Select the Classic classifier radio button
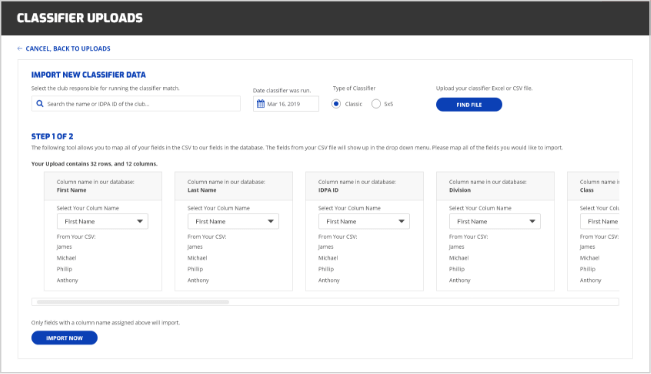Screen dimensions: 651x374 tap(336, 104)
